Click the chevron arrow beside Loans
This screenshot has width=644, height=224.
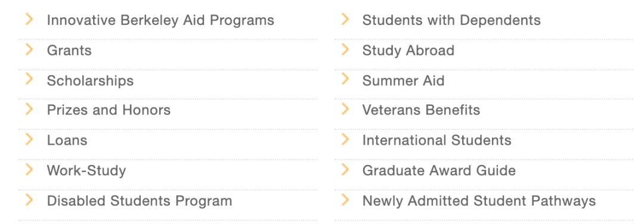[29, 139]
